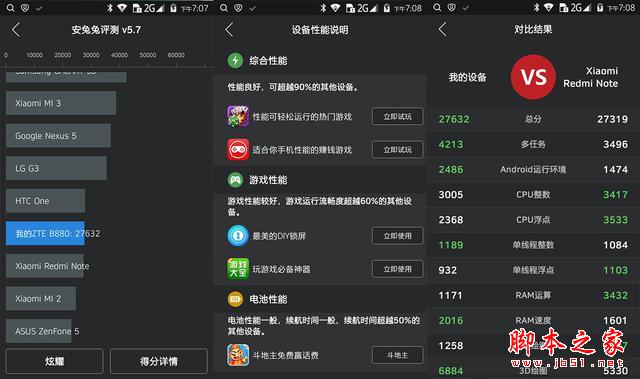The image size is (640, 379).
Task: Tap the Bluetooth icon in the left status bar
Action: pyautogui.click(x=110, y=8)
